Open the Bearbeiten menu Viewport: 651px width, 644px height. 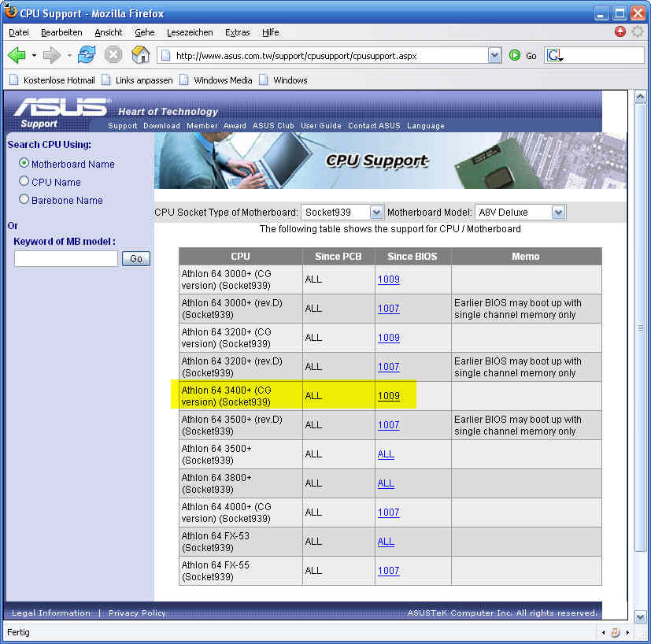[x=61, y=32]
